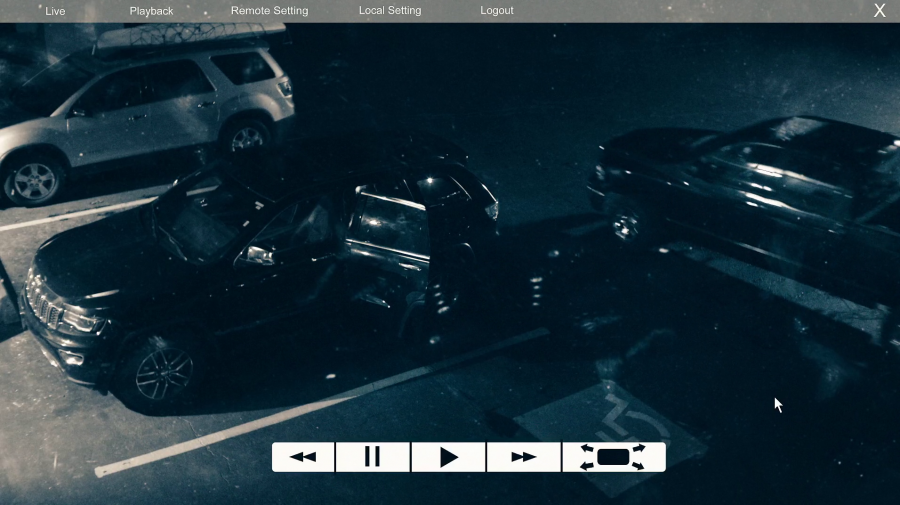Click the handicap parking symbol in the footage
Viewport: 900px width, 505px height.
[633, 420]
